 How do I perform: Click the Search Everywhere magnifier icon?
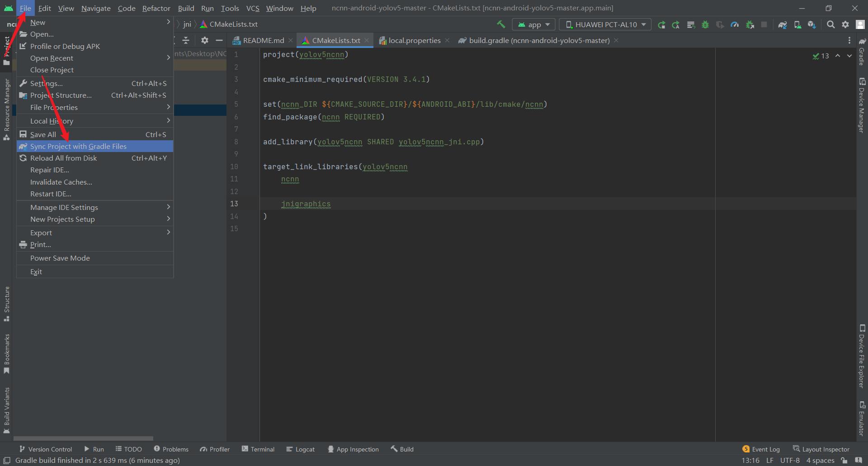click(x=830, y=24)
